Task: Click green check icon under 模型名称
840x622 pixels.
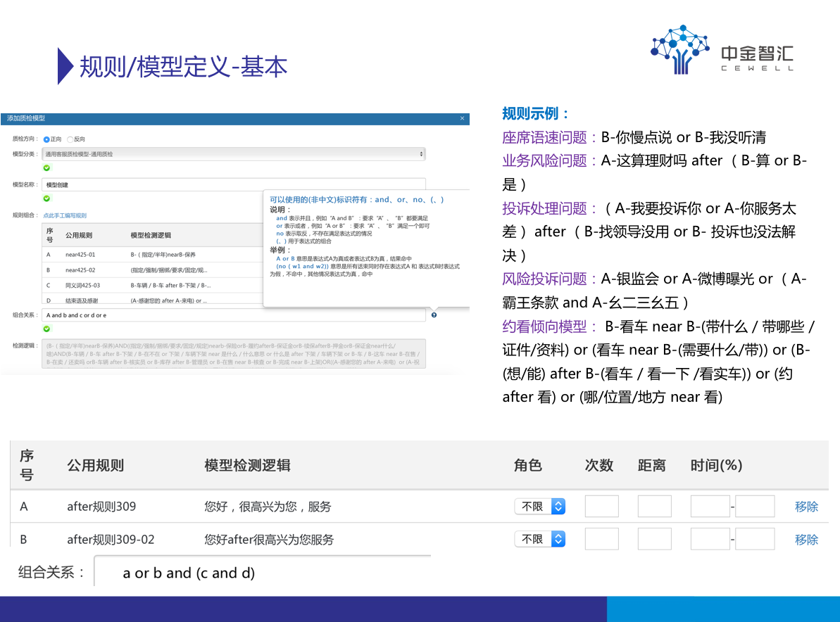Action: (x=47, y=198)
